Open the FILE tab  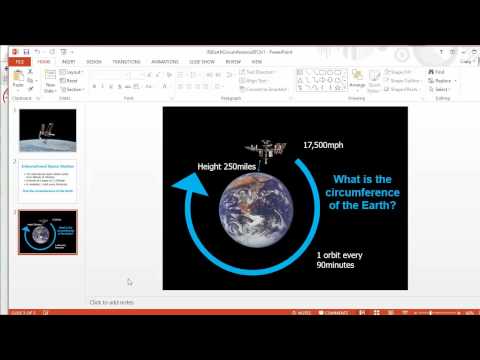click(x=19, y=62)
